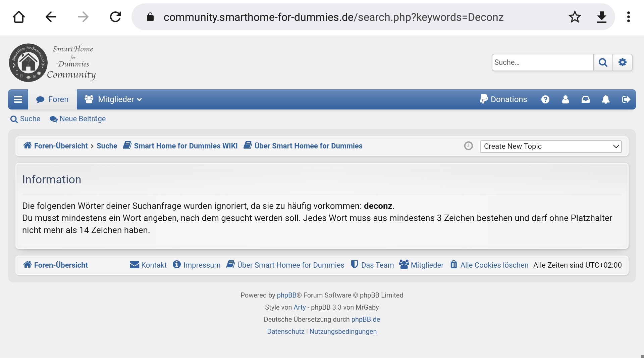Open advanced search gear icon
The height and width of the screenshot is (358, 644).
(623, 62)
